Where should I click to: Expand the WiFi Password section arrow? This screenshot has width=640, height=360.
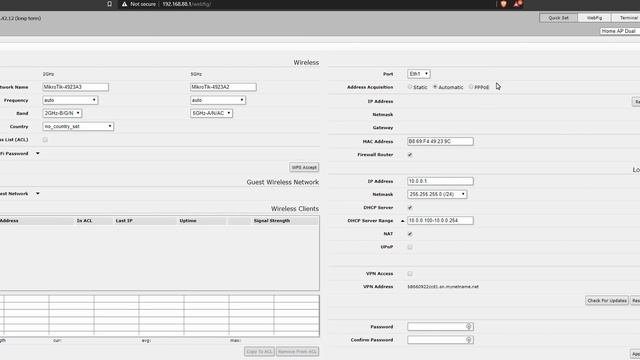click(38, 153)
